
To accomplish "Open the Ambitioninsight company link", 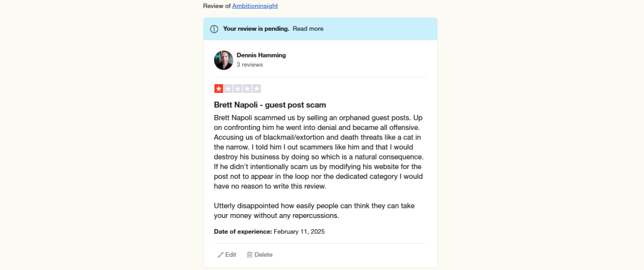I will [x=255, y=6].
